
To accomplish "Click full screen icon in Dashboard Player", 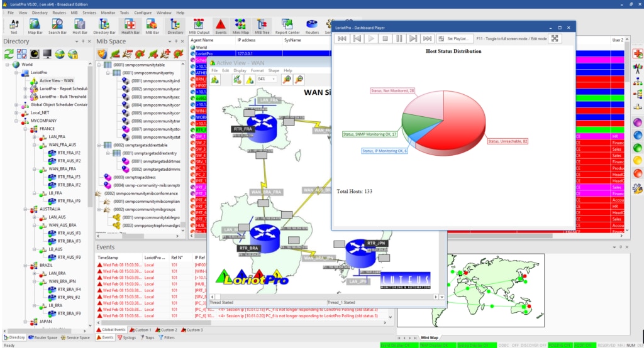I will (555, 38).
